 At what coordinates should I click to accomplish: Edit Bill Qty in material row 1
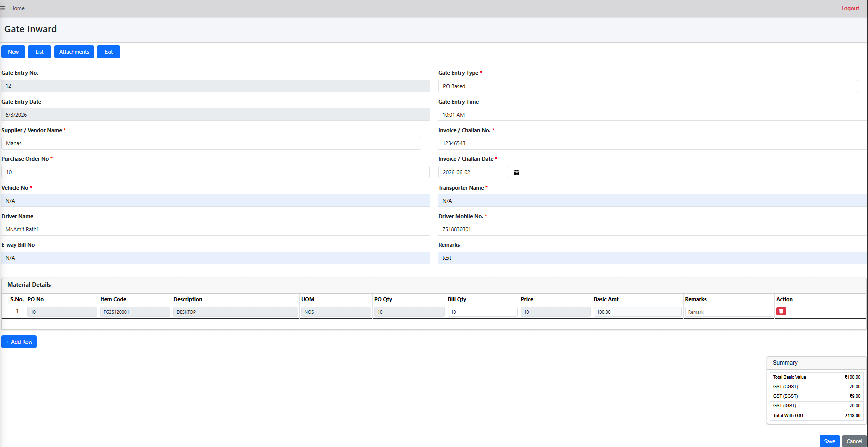pyautogui.click(x=482, y=312)
